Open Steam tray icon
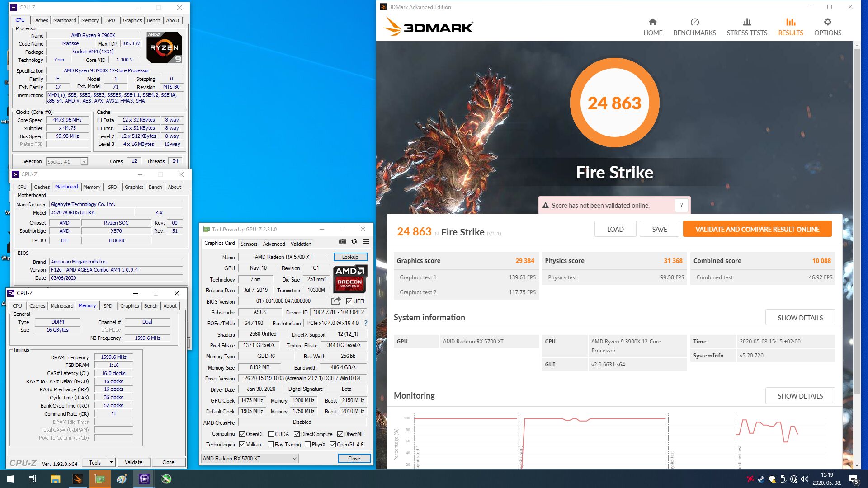Screen dimensions: 868x488 coord(761,479)
